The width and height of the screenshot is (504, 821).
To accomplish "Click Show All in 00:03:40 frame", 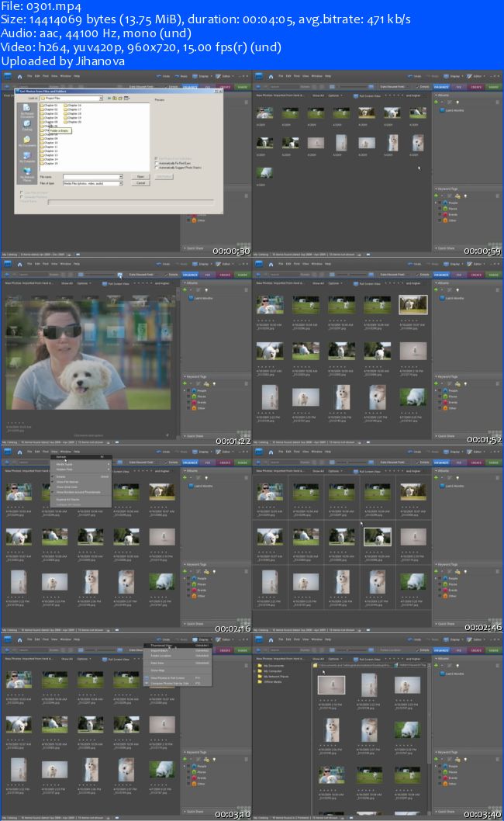I will point(318,659).
